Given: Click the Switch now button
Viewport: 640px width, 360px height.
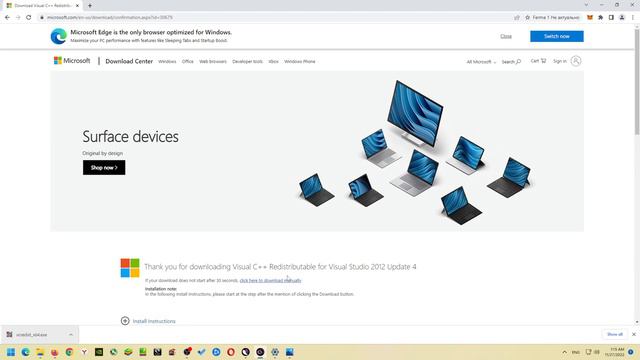Looking at the screenshot, I should [557, 36].
